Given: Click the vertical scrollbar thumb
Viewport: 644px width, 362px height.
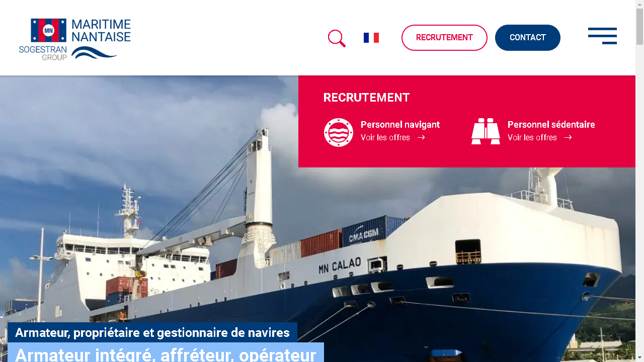Looking at the screenshot, I should (x=639, y=27).
